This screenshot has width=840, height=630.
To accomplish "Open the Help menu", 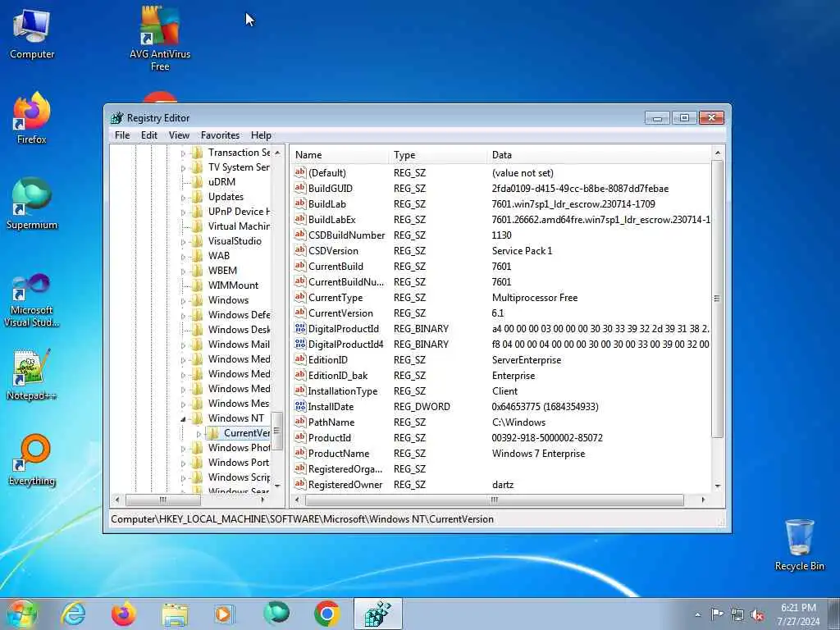I will click(261, 135).
